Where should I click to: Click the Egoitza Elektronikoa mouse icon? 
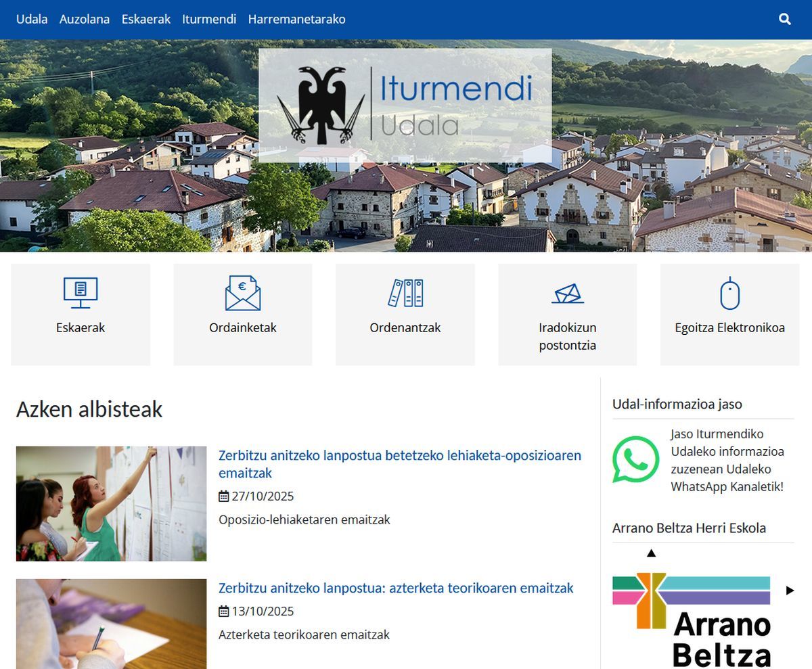(x=729, y=293)
